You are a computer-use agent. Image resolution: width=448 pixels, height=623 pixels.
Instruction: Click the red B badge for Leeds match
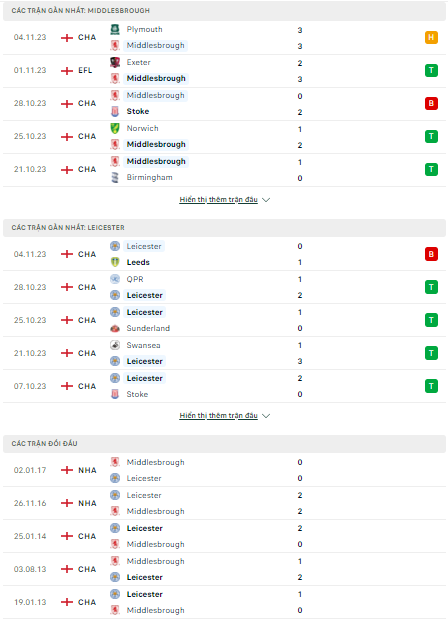click(431, 254)
